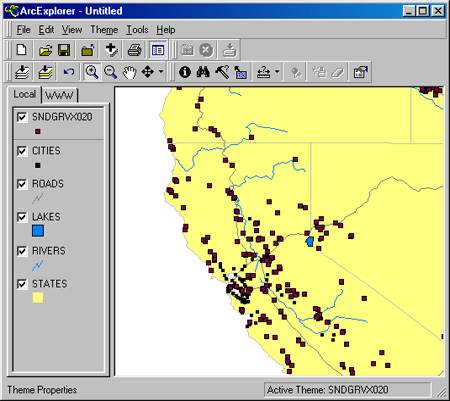
Task: Open the Tools menu
Action: (137, 30)
